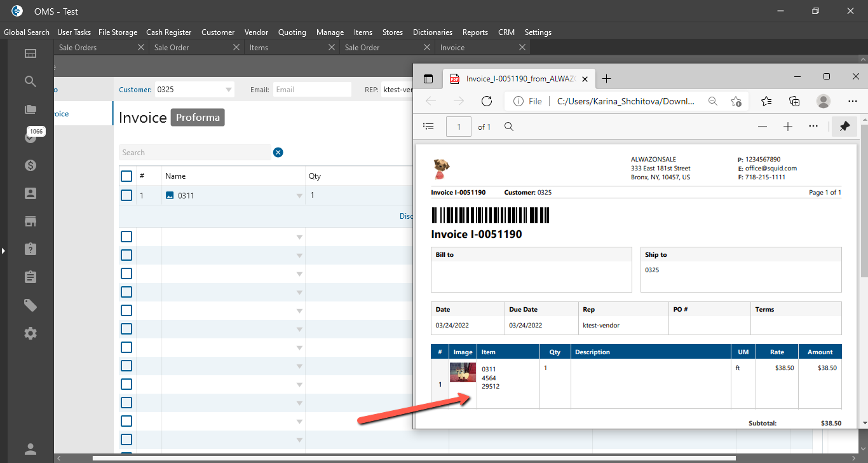Open the item name dropdown for 0311
This screenshot has width=868, height=463.
click(299, 196)
